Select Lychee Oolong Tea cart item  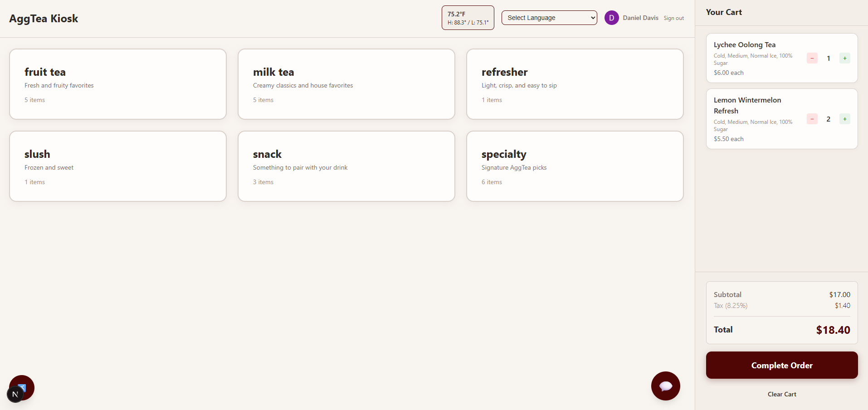(782, 58)
